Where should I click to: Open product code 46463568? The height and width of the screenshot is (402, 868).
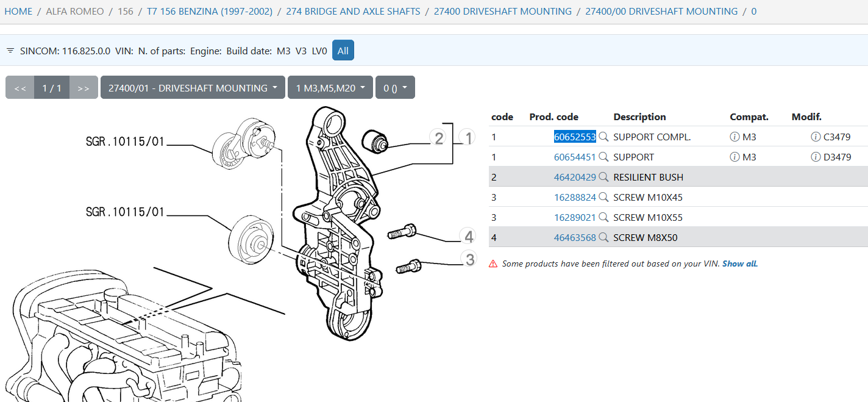pos(575,237)
